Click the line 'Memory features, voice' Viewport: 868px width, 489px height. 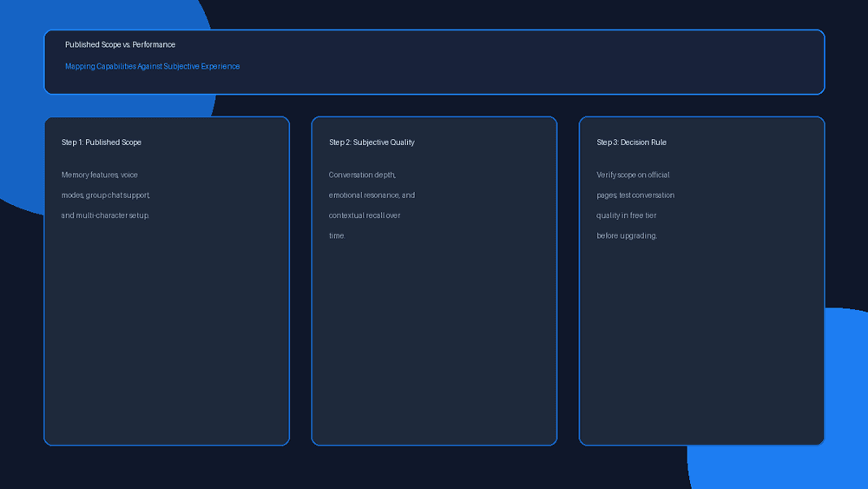[100, 175]
